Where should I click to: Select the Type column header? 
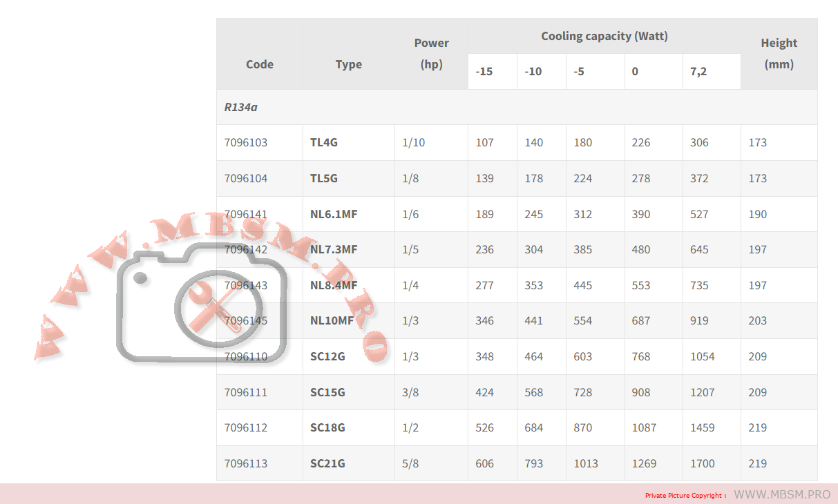[348, 64]
